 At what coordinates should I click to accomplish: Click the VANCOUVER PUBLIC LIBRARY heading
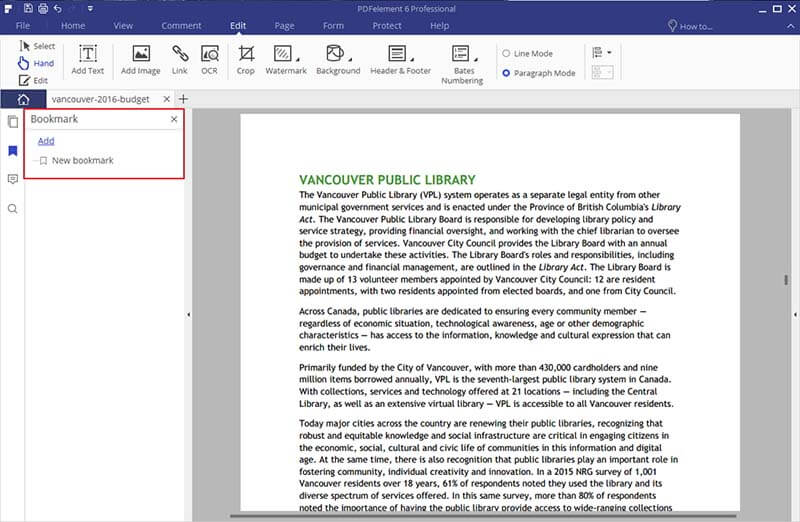[387, 180]
